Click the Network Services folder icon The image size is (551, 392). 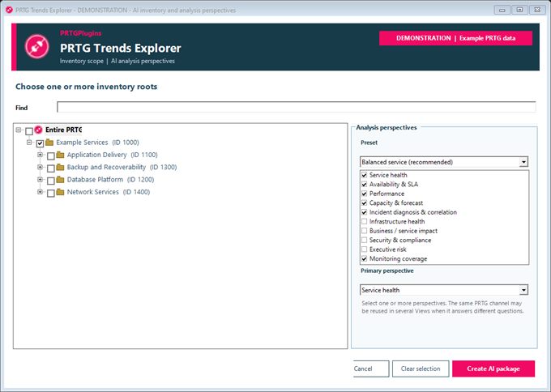60,192
